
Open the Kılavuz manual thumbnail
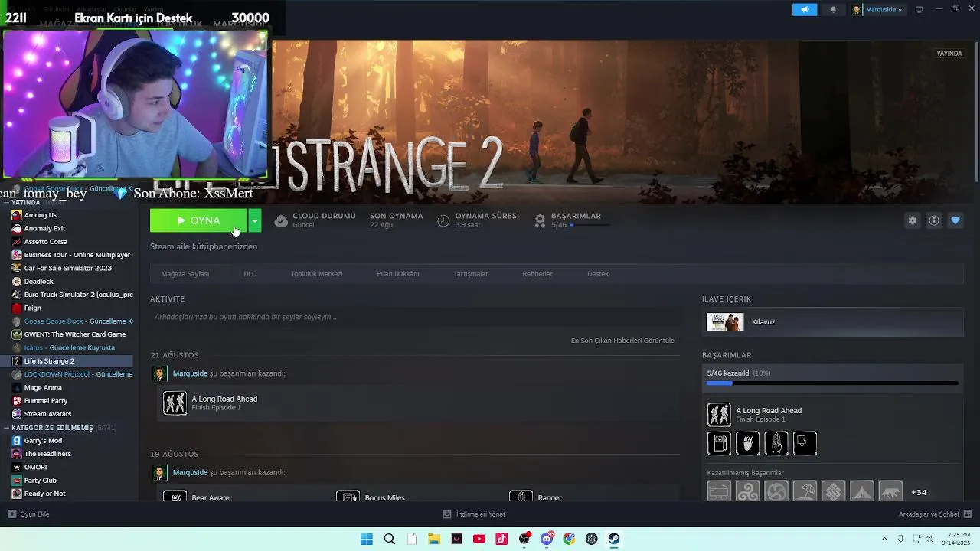725,322
